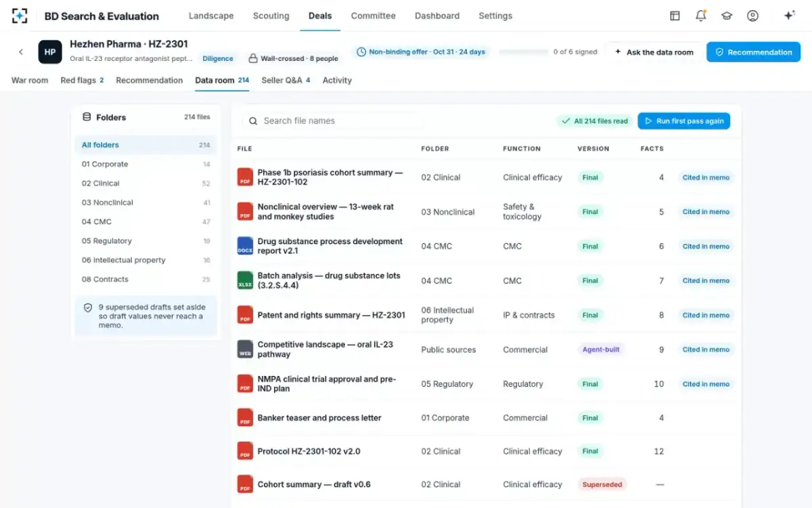Click the lock icon beside Wall-crossed
Viewport: 812px width, 508px height.
[253, 59]
